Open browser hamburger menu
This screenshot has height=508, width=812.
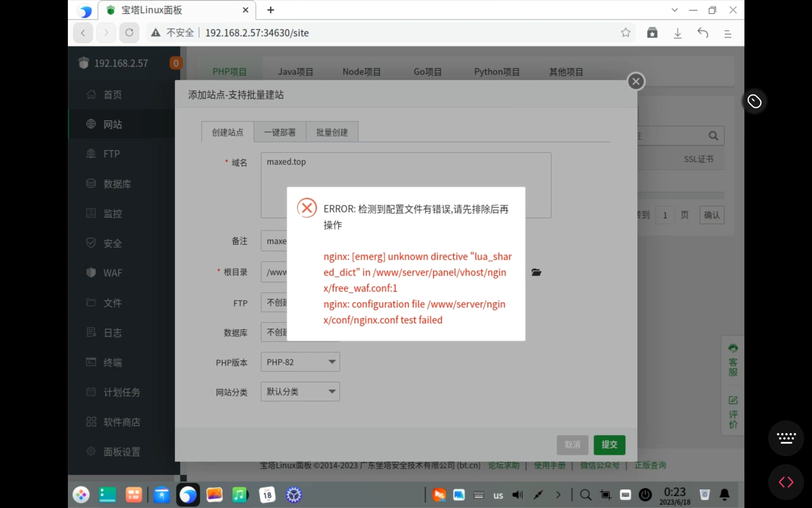[727, 34]
